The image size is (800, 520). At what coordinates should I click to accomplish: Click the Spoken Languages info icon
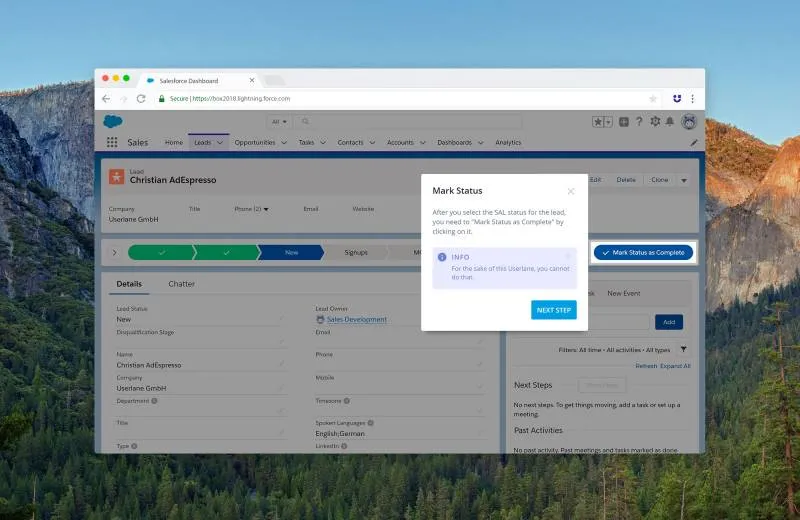[x=370, y=423]
